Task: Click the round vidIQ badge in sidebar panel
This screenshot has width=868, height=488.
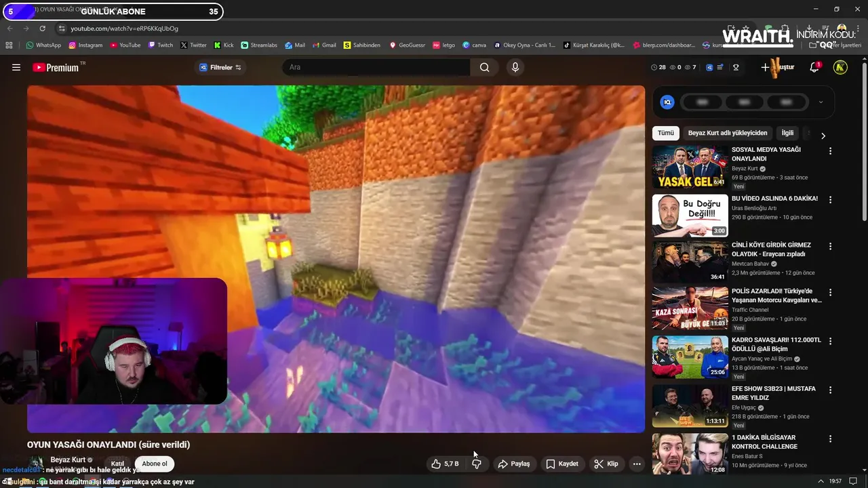Action: click(x=667, y=102)
